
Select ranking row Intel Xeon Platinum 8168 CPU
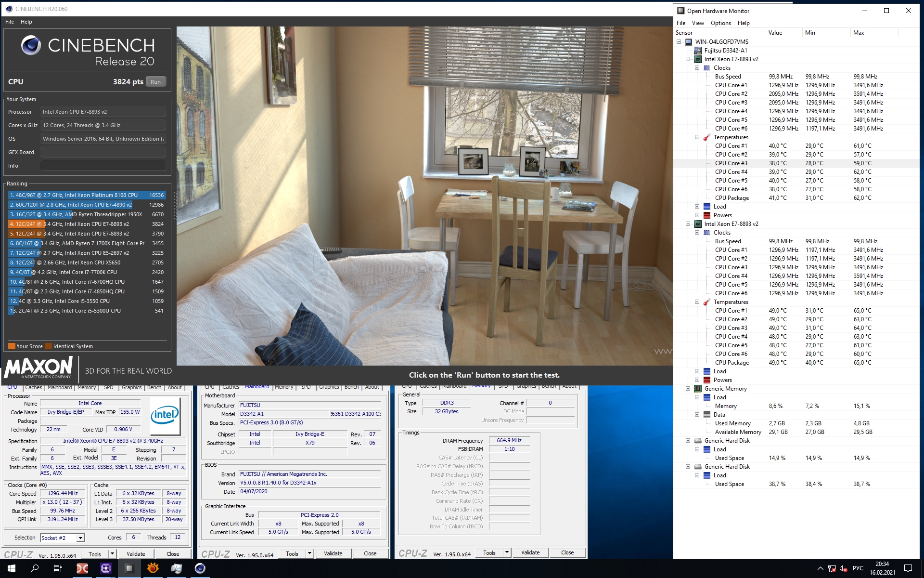point(87,195)
